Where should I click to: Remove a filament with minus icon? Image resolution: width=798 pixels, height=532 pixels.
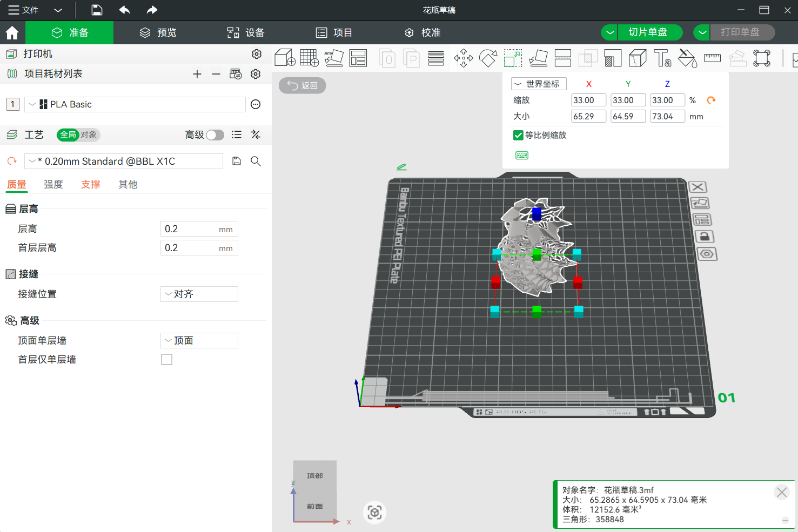pos(216,74)
